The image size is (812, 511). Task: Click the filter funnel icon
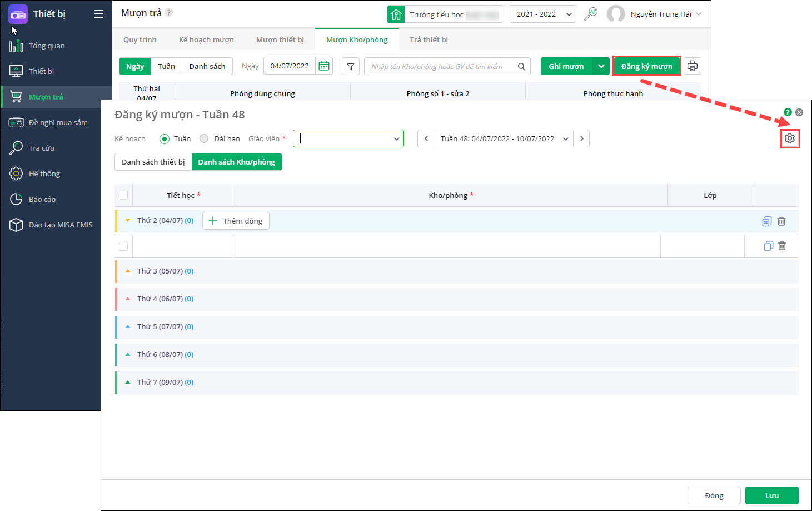(351, 66)
